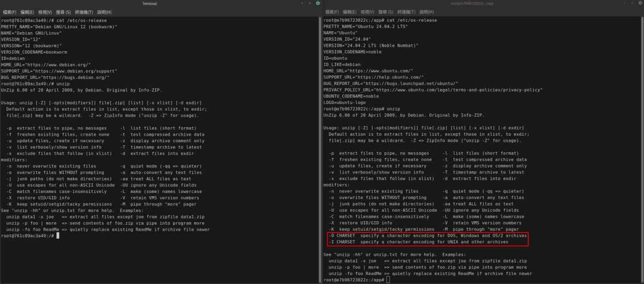The width and height of the screenshot is (644, 284).
Task: Click the 'root@e7b96723022c: /app' window title
Action: point(472,3)
